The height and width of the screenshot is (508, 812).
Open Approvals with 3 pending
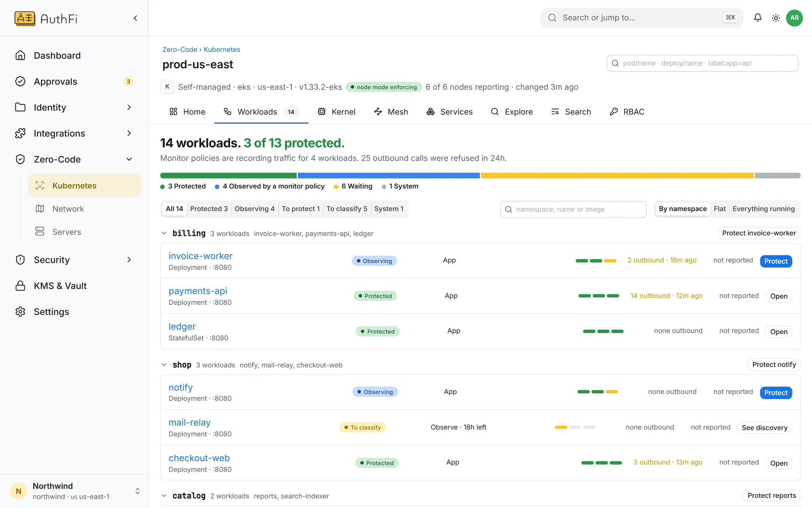(74, 81)
